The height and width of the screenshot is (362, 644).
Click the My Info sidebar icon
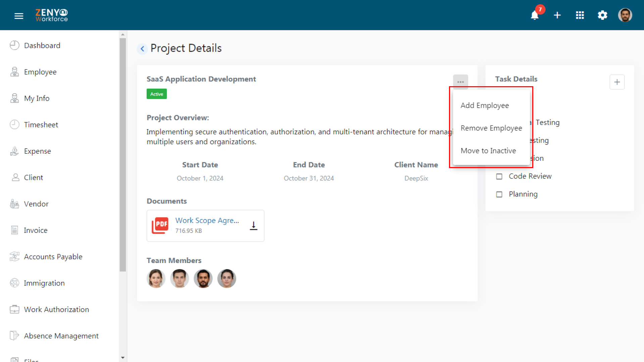point(14,98)
